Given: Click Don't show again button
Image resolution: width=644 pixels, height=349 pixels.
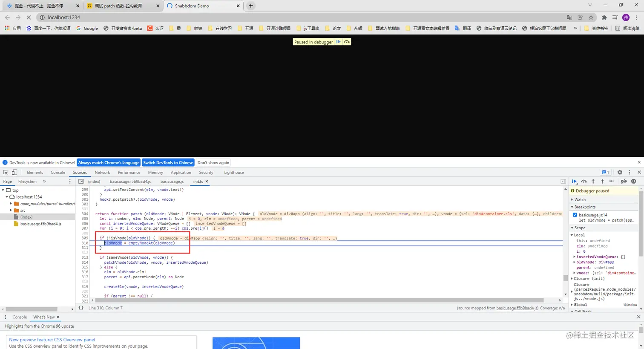Looking at the screenshot, I should [x=213, y=163].
